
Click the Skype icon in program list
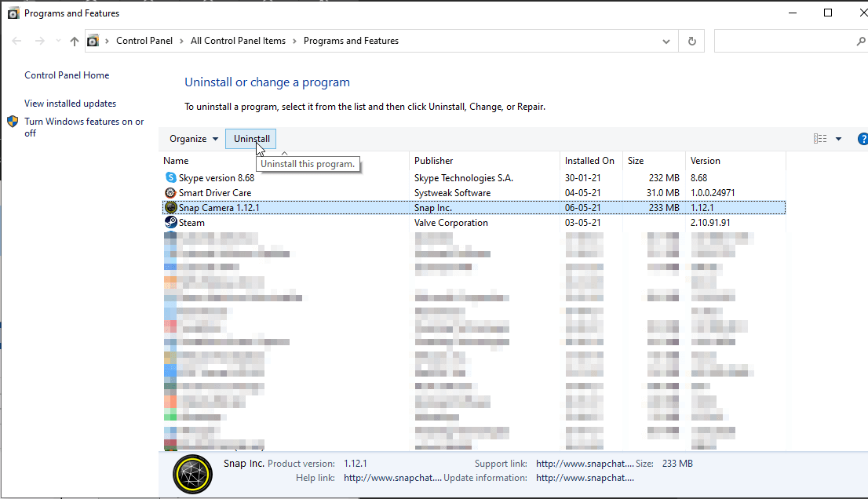171,178
